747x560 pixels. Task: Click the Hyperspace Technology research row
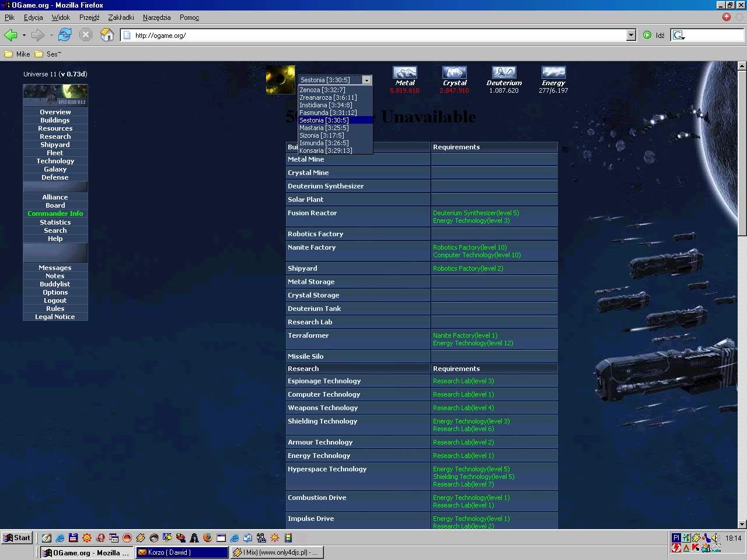421,476
